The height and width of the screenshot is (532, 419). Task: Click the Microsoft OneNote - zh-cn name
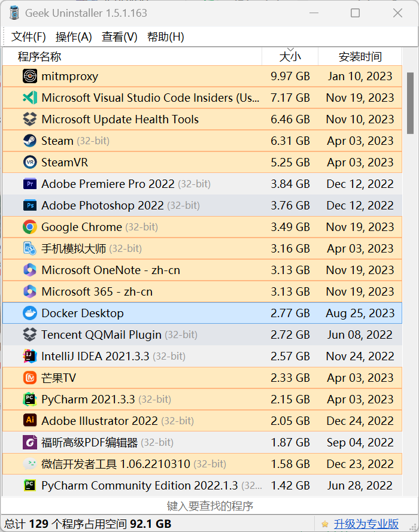pyautogui.click(x=111, y=270)
